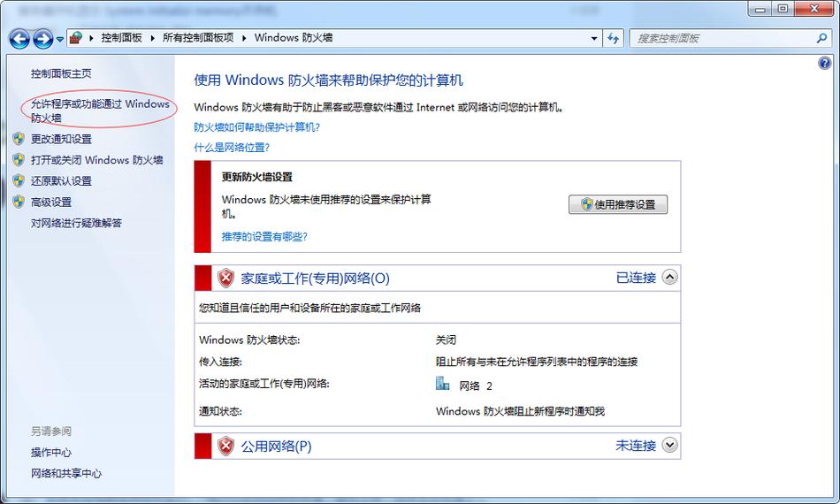
Task: Click shield icon beside 还原默认设置
Action: pyautogui.click(x=19, y=180)
